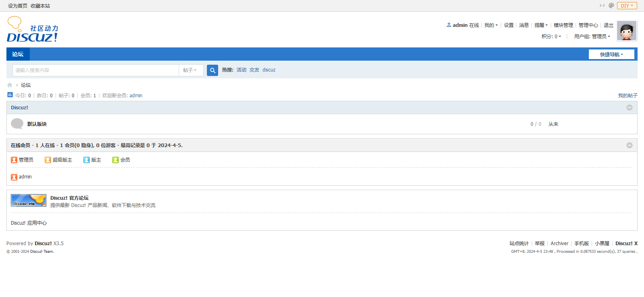This screenshot has width=644, height=297.
Task: Collapse the Discuz! category section
Action: click(630, 108)
